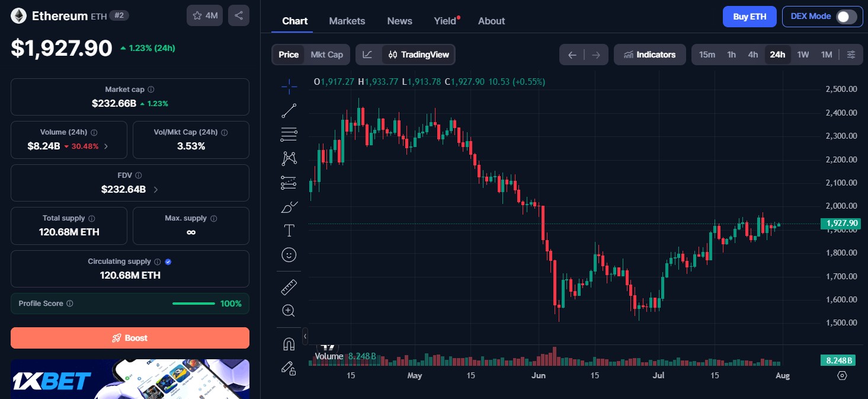The height and width of the screenshot is (399, 868).
Task: Open the About tab
Action: click(492, 21)
